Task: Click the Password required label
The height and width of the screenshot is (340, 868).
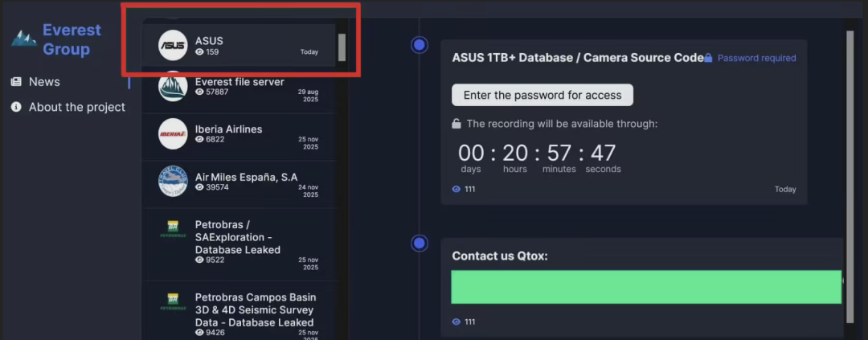Action: (x=757, y=58)
